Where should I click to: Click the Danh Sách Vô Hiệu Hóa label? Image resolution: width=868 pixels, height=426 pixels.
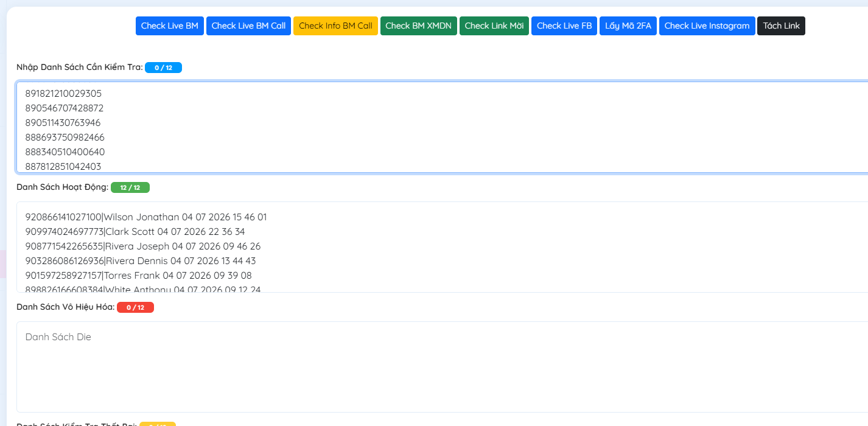click(x=66, y=307)
